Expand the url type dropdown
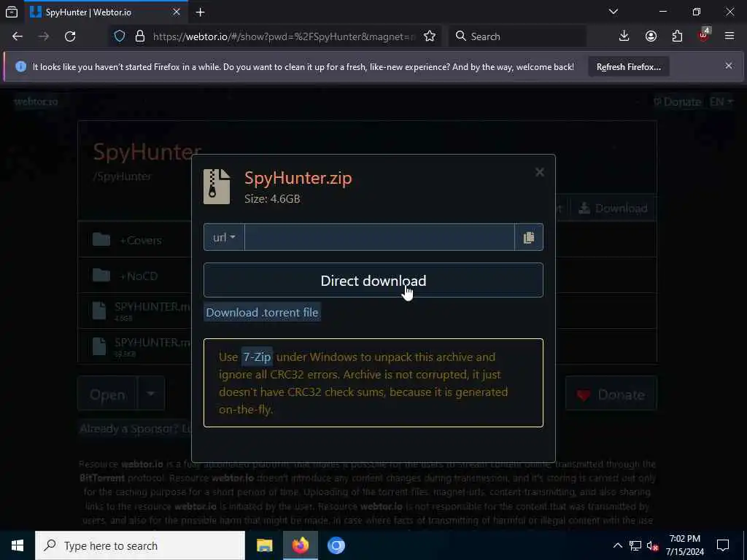 pyautogui.click(x=224, y=237)
